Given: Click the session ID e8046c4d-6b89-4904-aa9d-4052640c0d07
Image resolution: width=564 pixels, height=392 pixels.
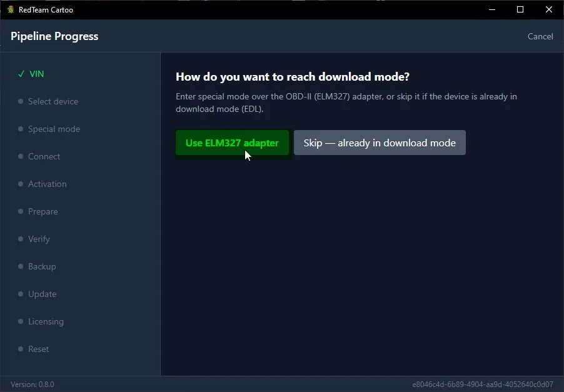Looking at the screenshot, I should (483, 384).
